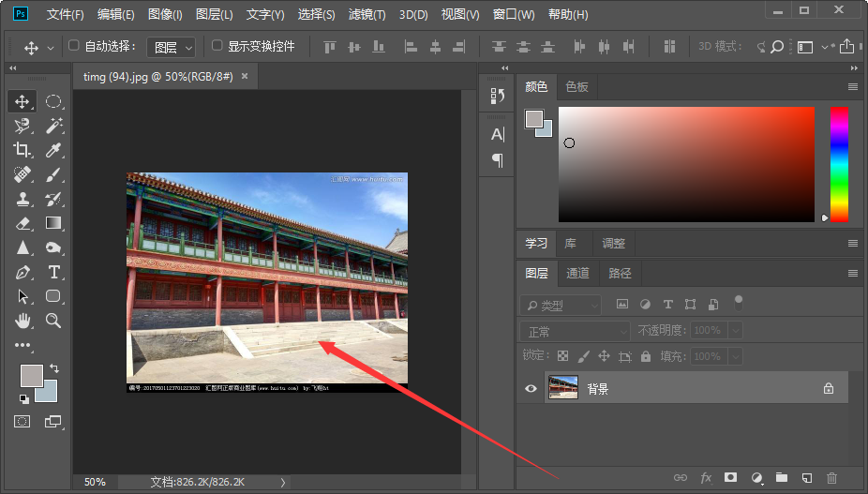The height and width of the screenshot is (494, 868).
Task: Click the delete layer trash icon
Action: click(x=831, y=477)
